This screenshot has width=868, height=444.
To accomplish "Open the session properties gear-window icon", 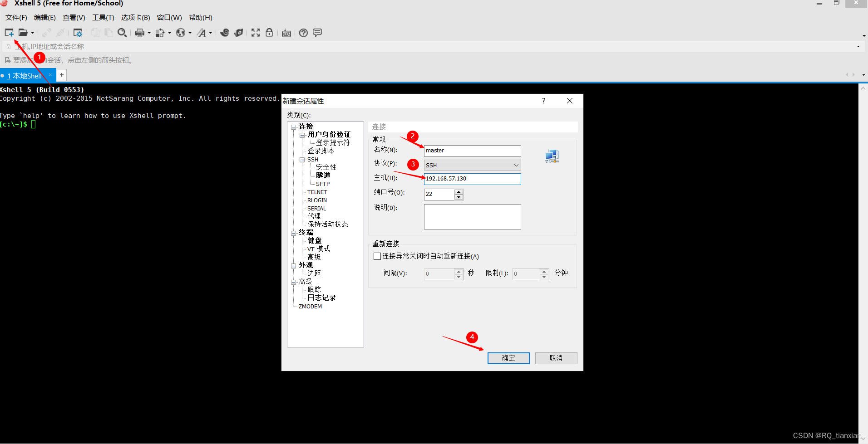I will 78,33.
